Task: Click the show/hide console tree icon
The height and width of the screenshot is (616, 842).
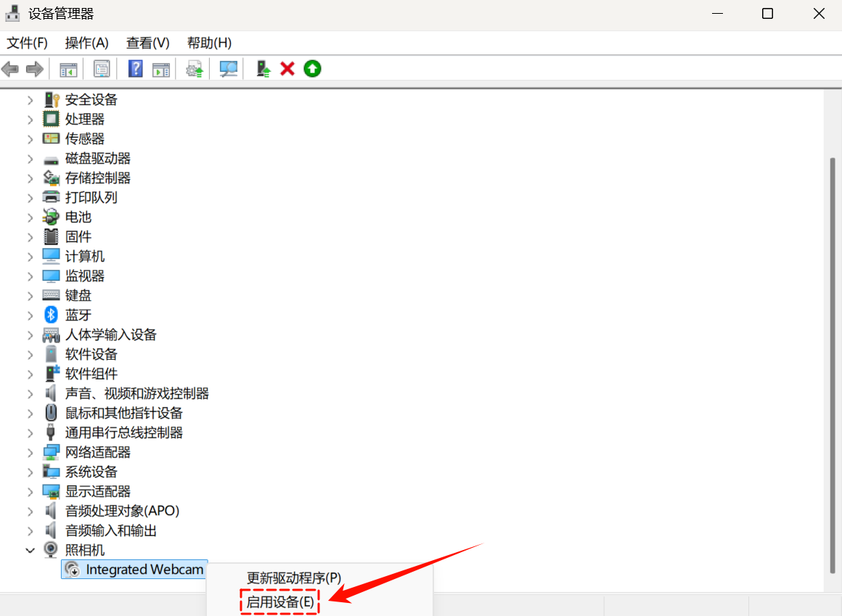Action: click(x=68, y=69)
